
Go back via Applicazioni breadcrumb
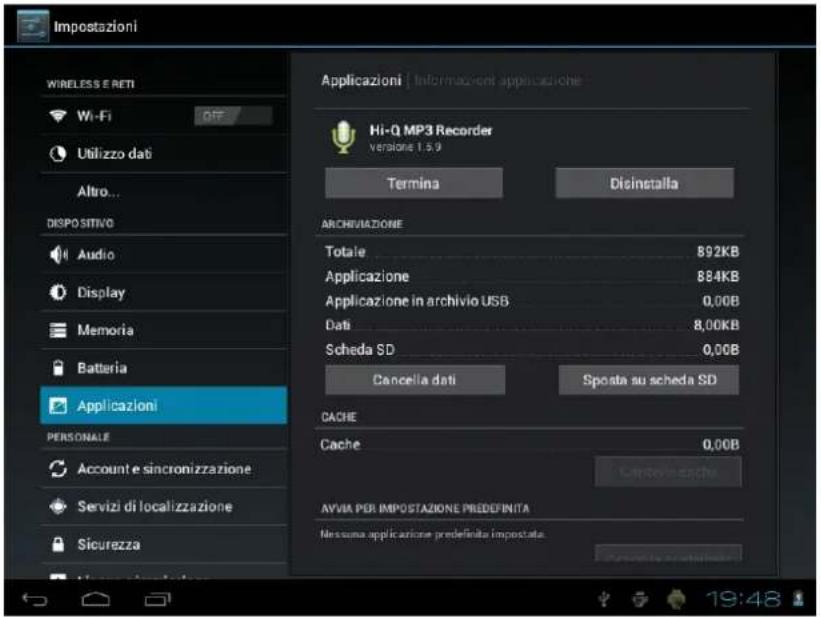tap(361, 80)
